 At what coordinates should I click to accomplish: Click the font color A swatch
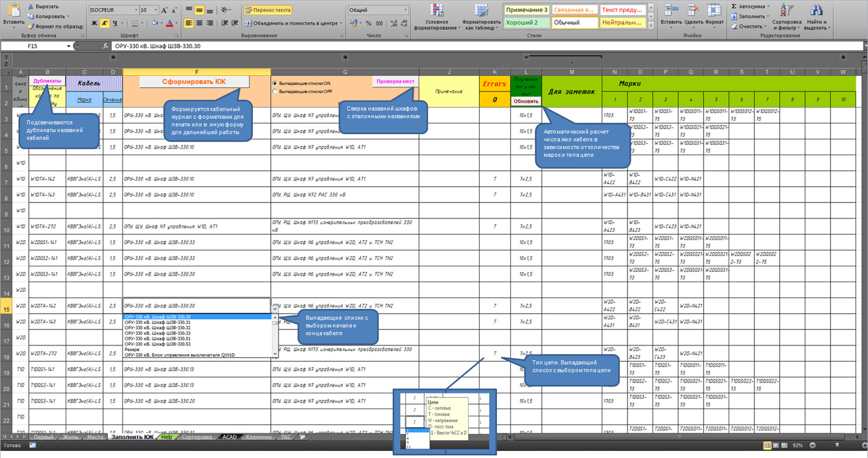[x=169, y=23]
